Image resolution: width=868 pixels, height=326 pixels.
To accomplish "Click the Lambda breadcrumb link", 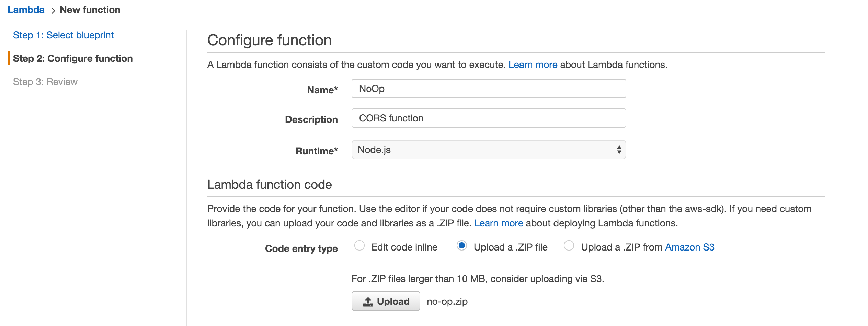I will (26, 10).
